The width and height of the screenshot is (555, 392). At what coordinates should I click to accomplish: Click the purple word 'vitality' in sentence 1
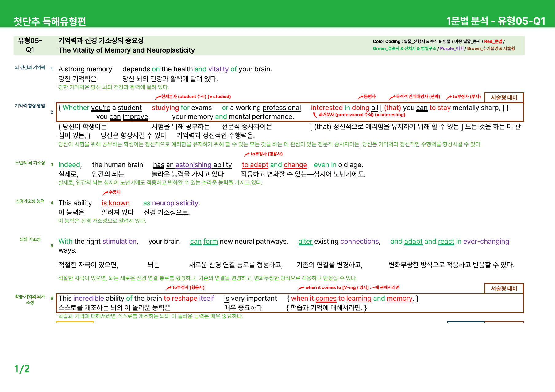[x=218, y=69]
